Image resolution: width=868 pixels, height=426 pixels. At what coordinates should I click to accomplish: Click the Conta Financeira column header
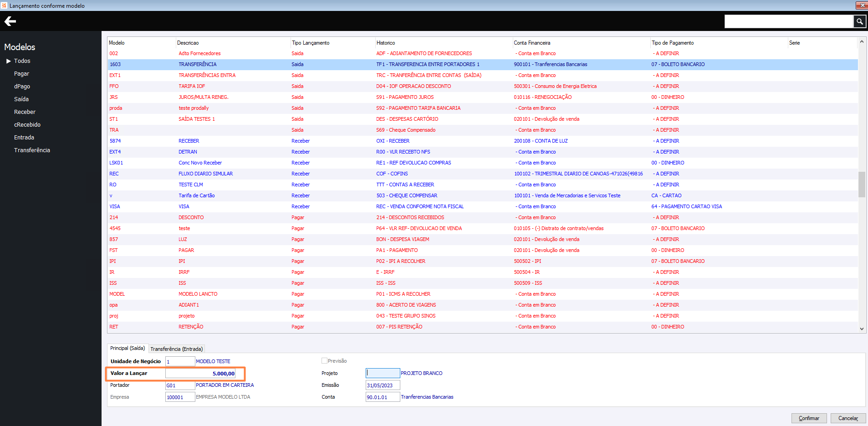click(x=582, y=43)
